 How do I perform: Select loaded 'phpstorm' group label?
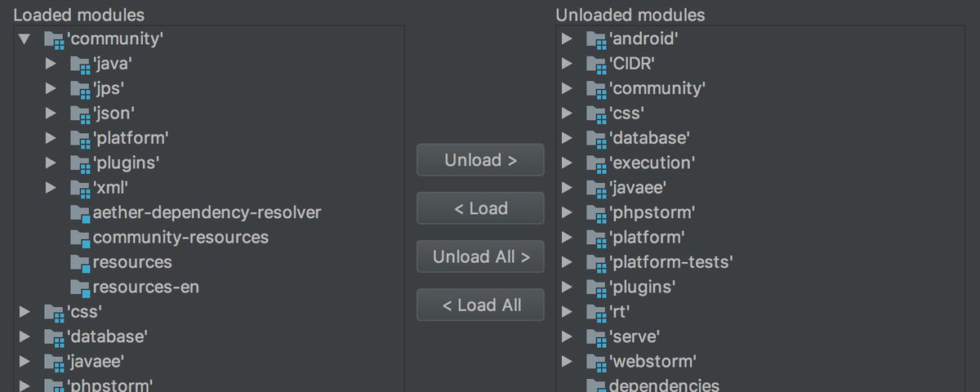tap(109, 385)
